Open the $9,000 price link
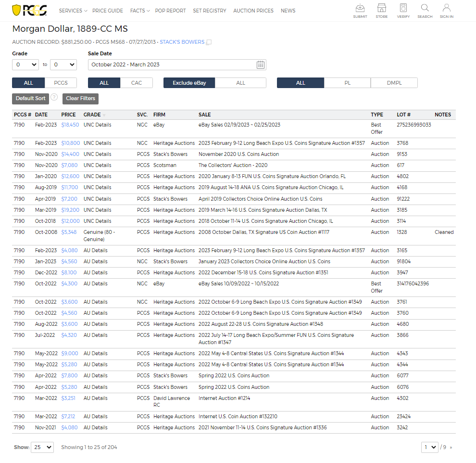This screenshot has width=476, height=463. click(x=70, y=353)
